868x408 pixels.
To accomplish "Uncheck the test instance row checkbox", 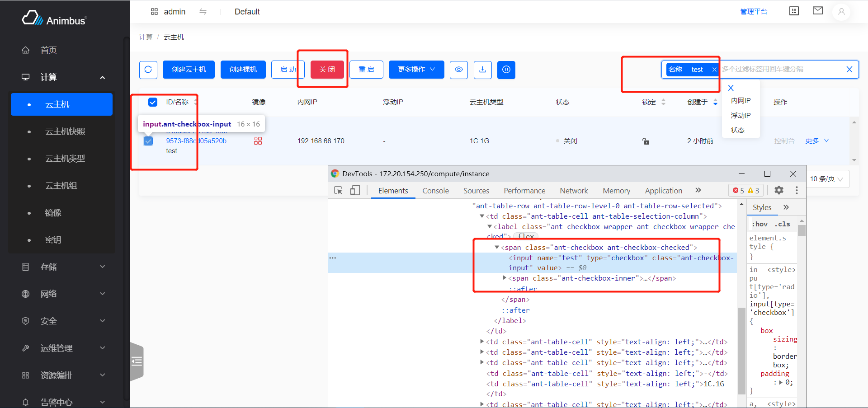I will coord(148,141).
